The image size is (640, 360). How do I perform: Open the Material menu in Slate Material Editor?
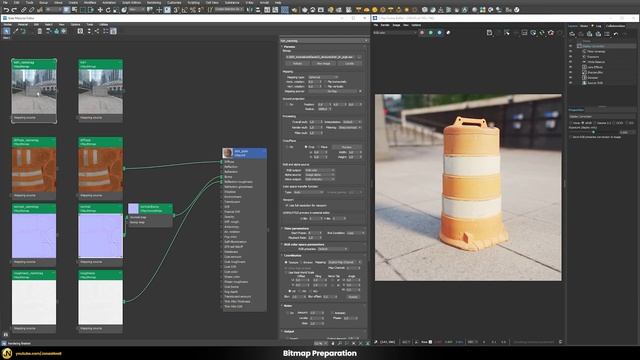point(23,24)
